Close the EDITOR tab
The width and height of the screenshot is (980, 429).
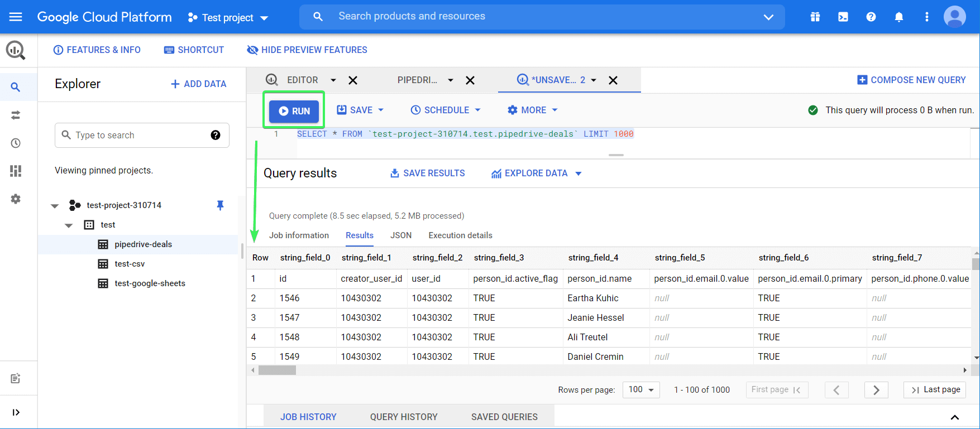(x=353, y=80)
